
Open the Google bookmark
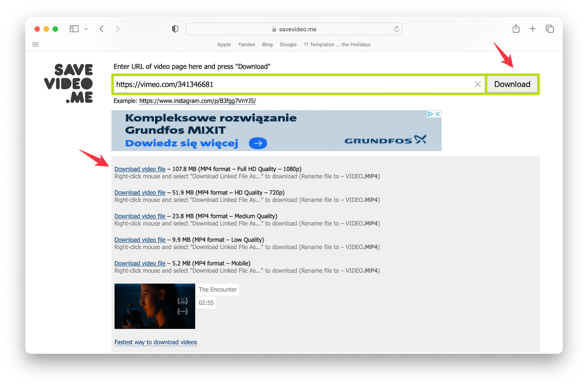pyautogui.click(x=288, y=44)
